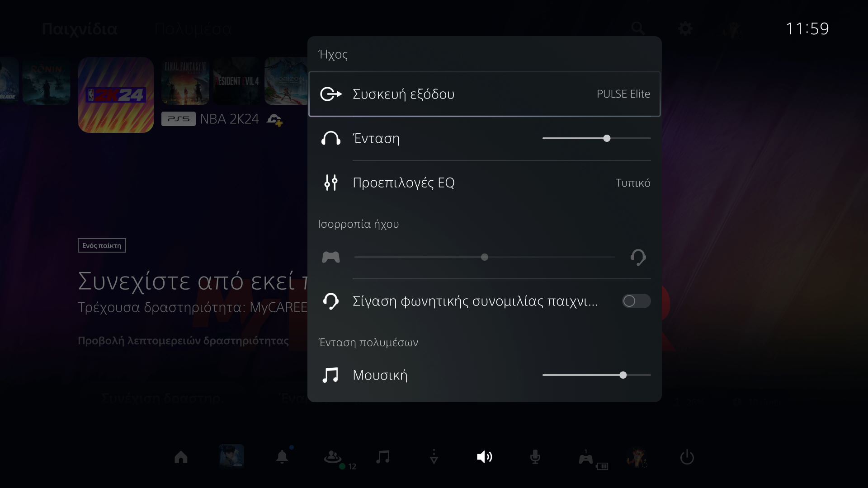Select the NBA 2K24 game tile
868x488 pixels.
(116, 95)
